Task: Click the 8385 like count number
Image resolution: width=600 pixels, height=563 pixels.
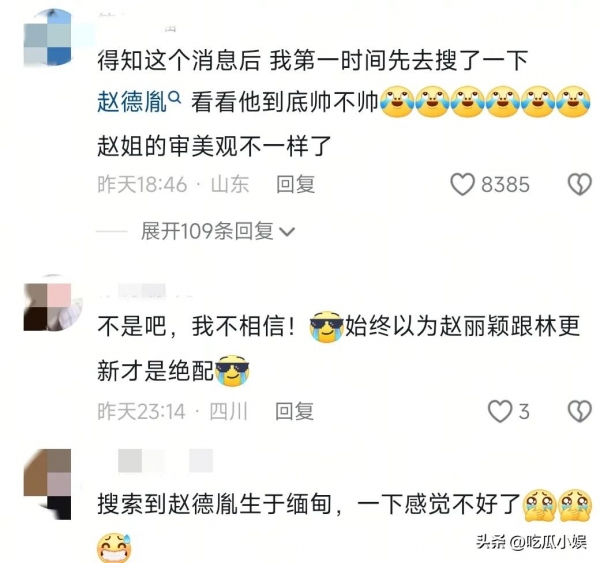Action: pyautogui.click(x=505, y=184)
